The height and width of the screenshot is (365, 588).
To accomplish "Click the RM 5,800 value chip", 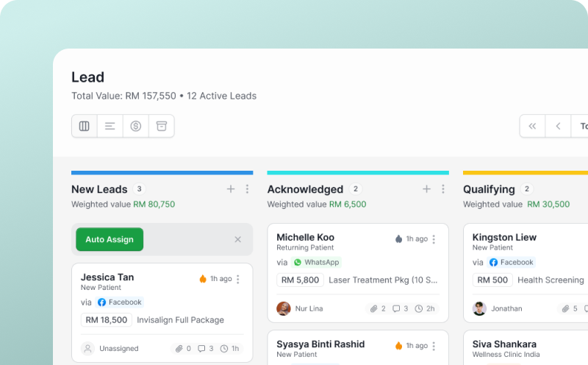I will click(x=300, y=280).
